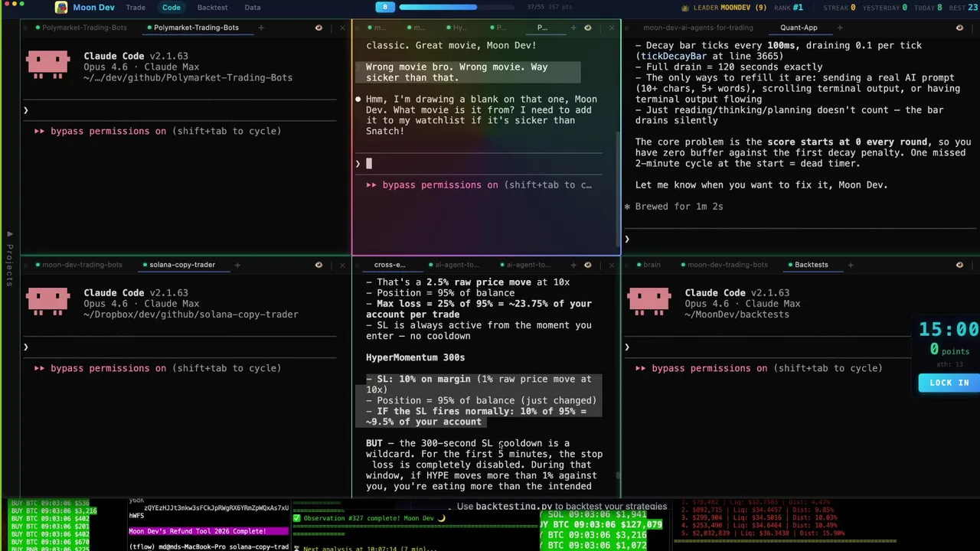The width and height of the screenshot is (980, 551).
Task: Add new tab in top-middle pane
Action: [573, 28]
